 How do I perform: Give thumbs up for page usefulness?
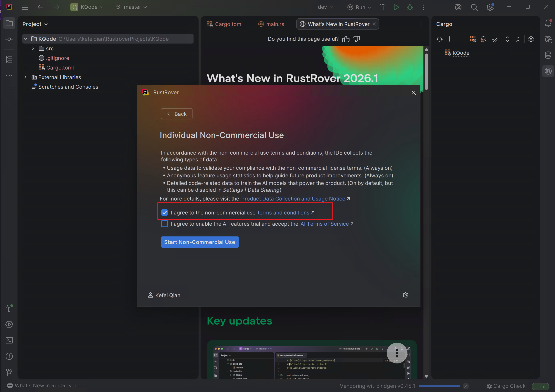tap(346, 39)
